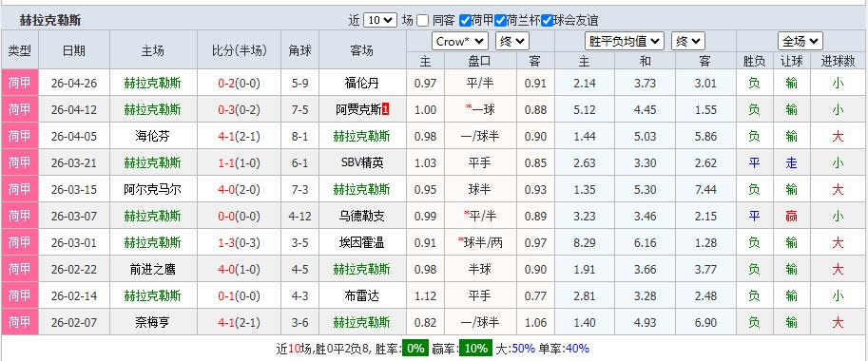Click the date 26-02-22

coord(73,269)
